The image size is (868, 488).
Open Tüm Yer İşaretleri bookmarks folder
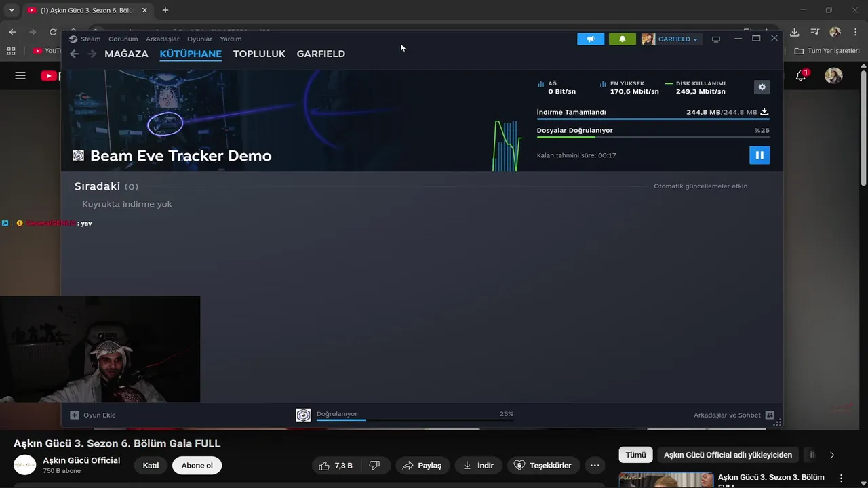coord(827,51)
